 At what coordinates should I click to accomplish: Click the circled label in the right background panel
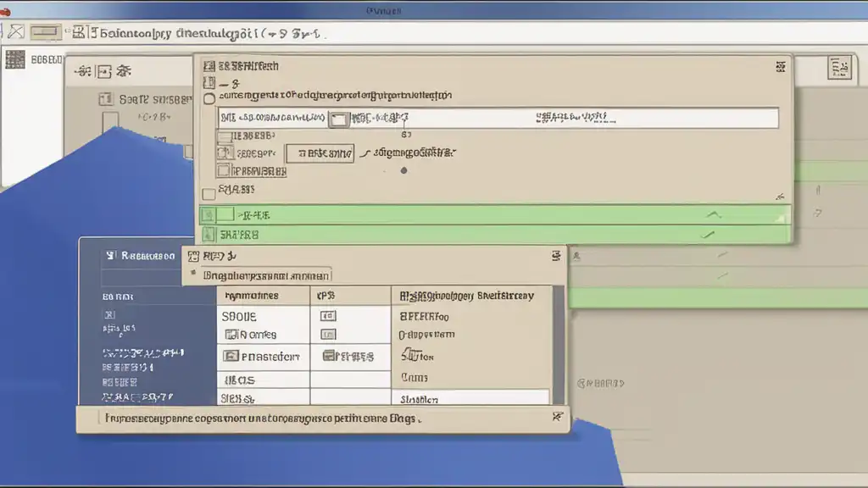click(601, 383)
